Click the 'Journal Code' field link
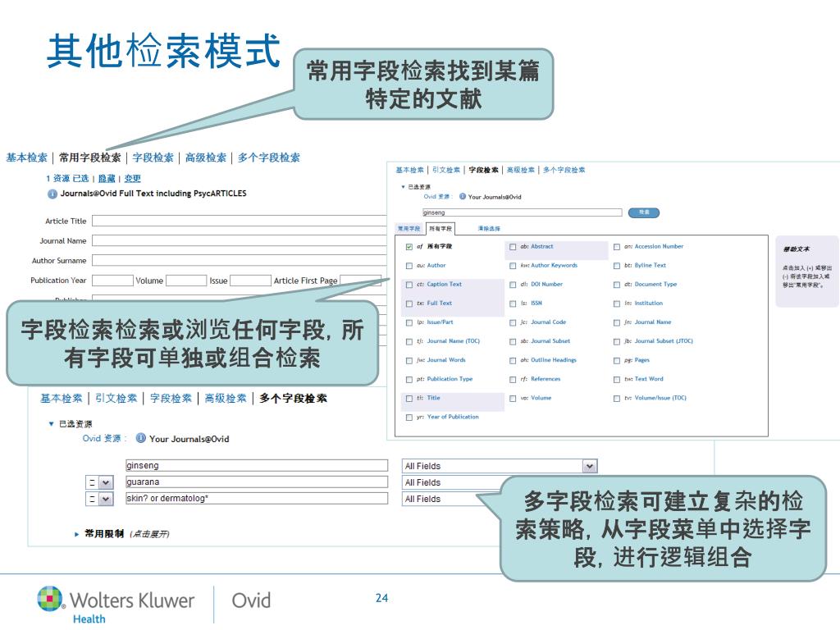Viewport: 840px width, 630px height. 548,322
